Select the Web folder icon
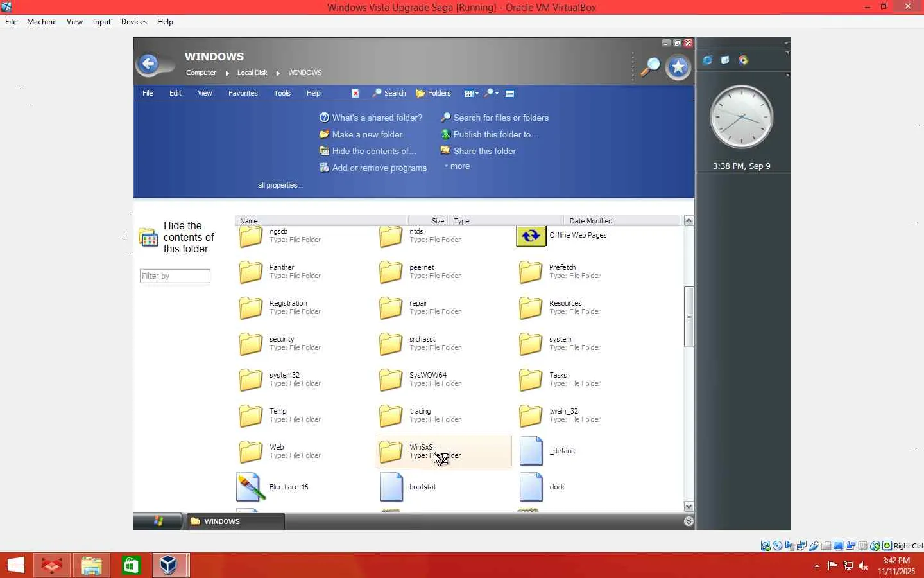The width and height of the screenshot is (924, 578). coord(251,451)
